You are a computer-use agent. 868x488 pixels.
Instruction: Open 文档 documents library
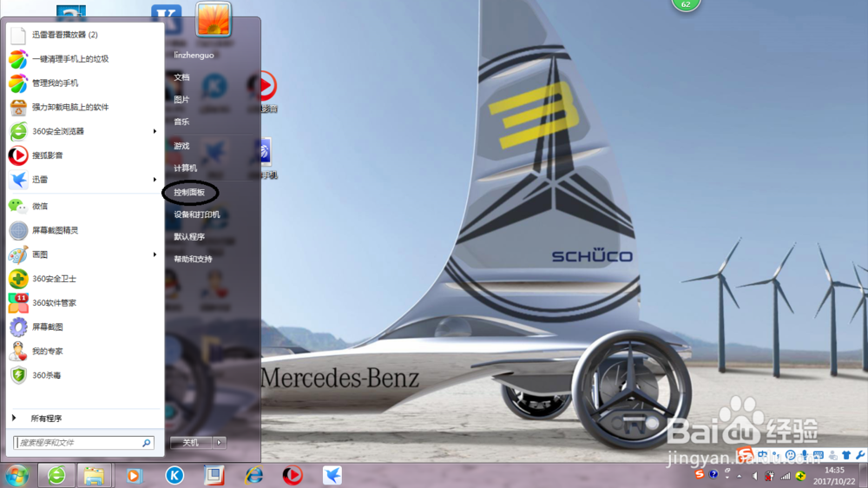point(181,77)
